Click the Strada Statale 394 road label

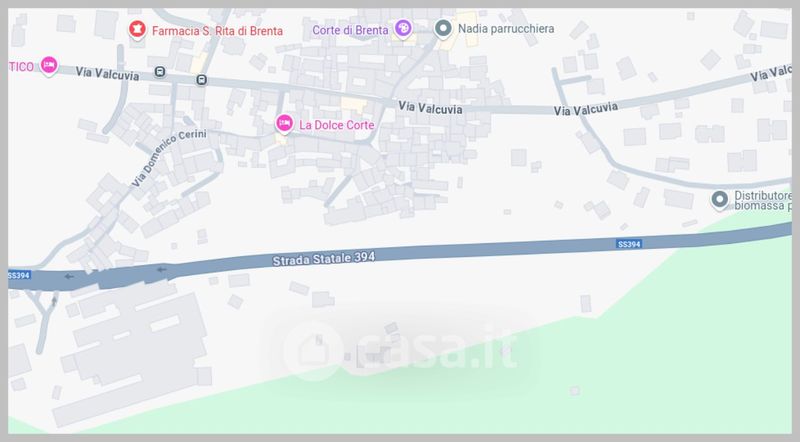323,258
